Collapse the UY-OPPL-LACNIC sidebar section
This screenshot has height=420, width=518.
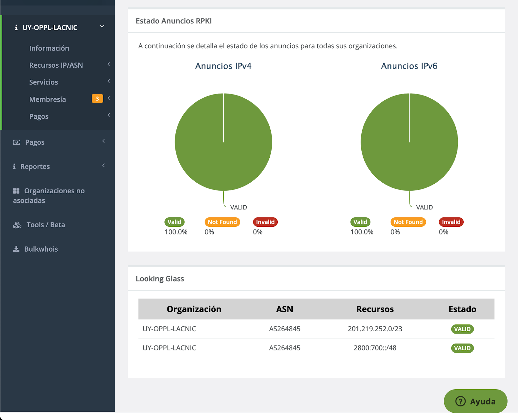click(x=102, y=27)
